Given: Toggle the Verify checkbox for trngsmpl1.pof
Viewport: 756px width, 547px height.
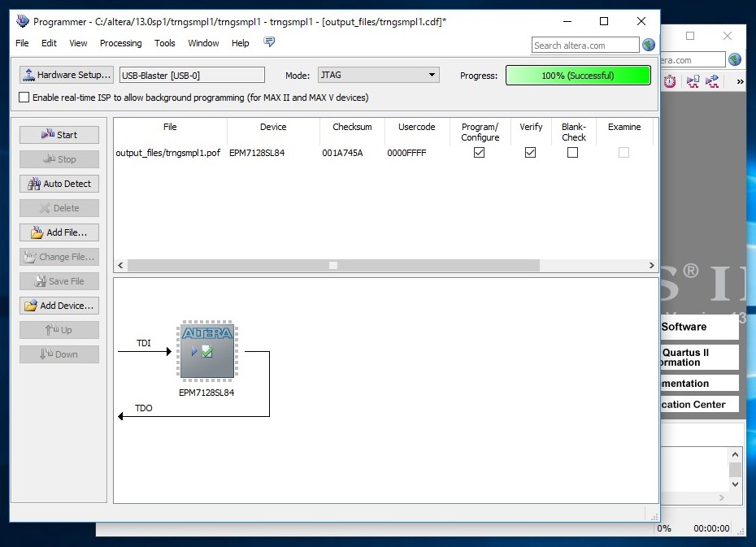Looking at the screenshot, I should tap(530, 152).
